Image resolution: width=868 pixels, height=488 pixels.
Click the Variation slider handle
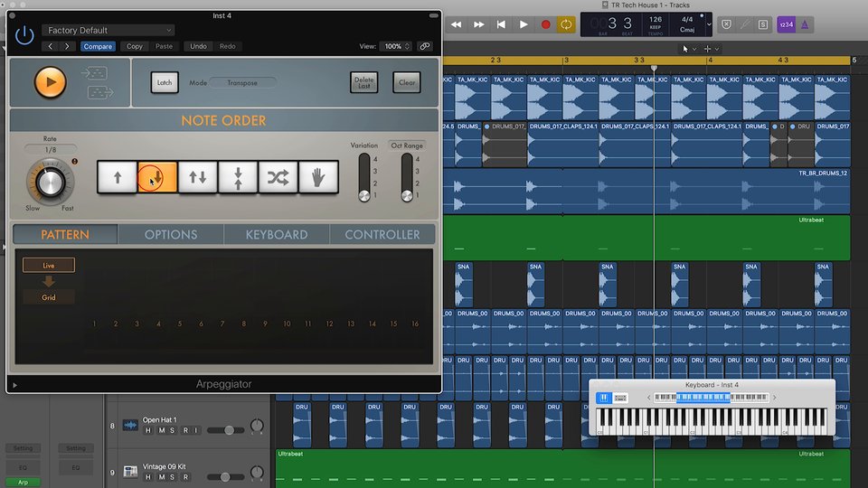364,195
